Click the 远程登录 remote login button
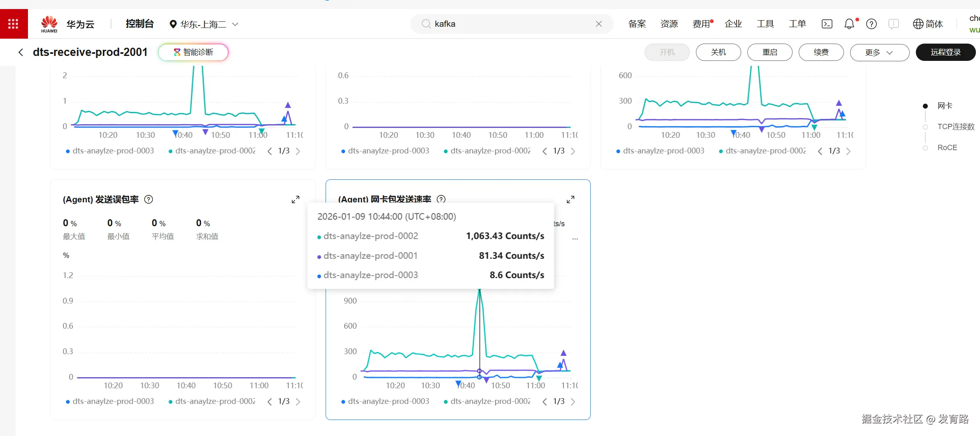 pyautogui.click(x=945, y=52)
